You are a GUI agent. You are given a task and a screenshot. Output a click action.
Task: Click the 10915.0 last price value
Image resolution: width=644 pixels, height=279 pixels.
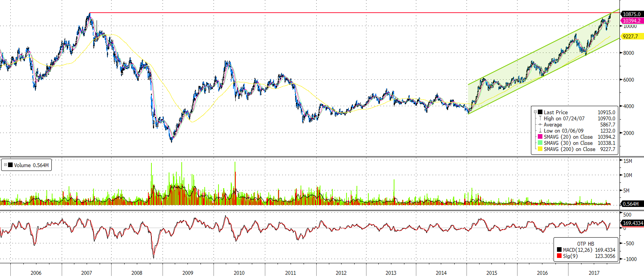tap(606, 112)
